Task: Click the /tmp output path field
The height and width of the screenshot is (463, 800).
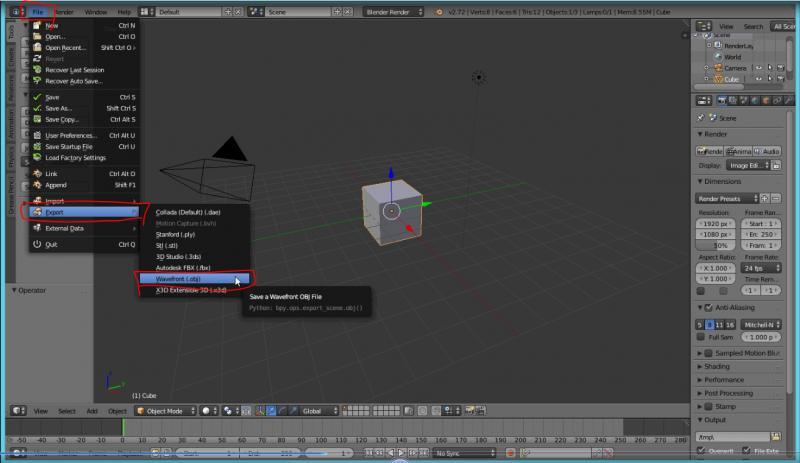Action: click(x=733, y=436)
